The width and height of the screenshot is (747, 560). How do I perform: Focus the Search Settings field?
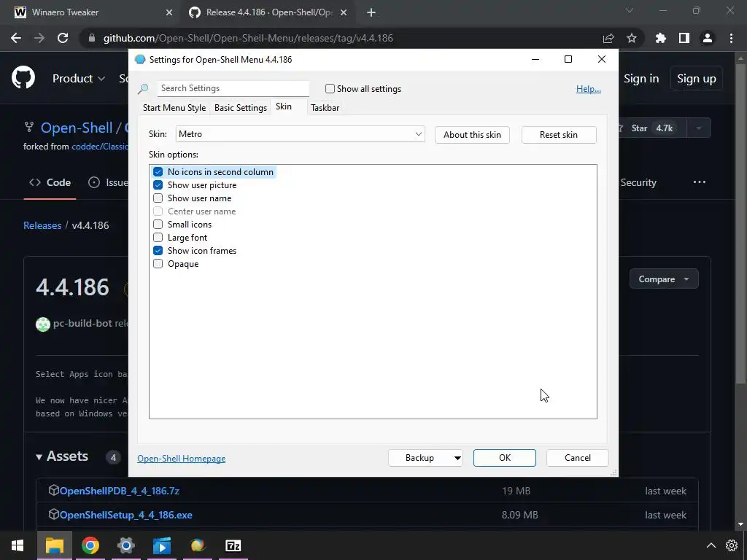point(233,88)
